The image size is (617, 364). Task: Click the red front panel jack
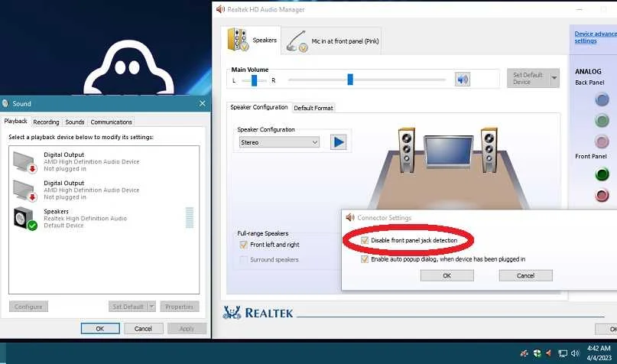pyautogui.click(x=602, y=195)
